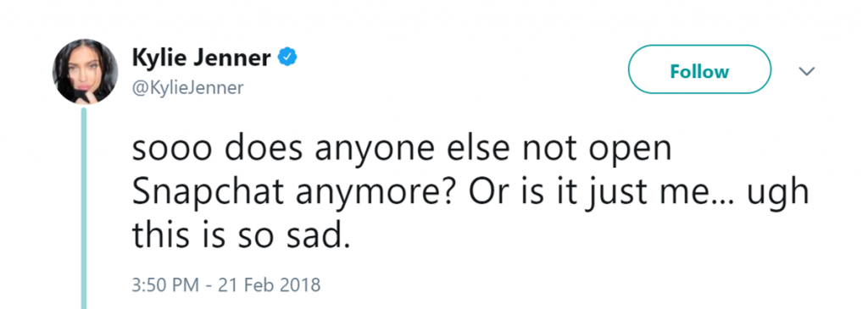This screenshot has height=309, width=868.
Task: Click the teal thread line below the avatar
Action: coord(84,208)
